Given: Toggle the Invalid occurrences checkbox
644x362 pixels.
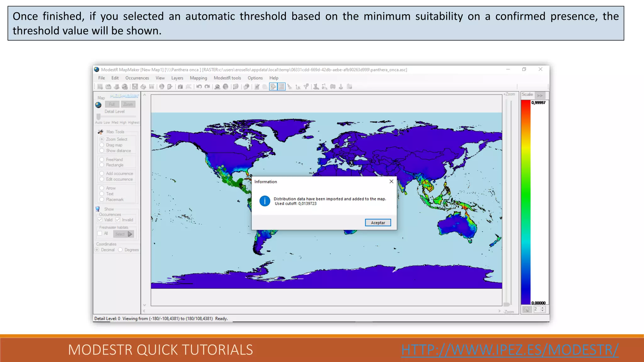Looking at the screenshot, I should 118,220.
